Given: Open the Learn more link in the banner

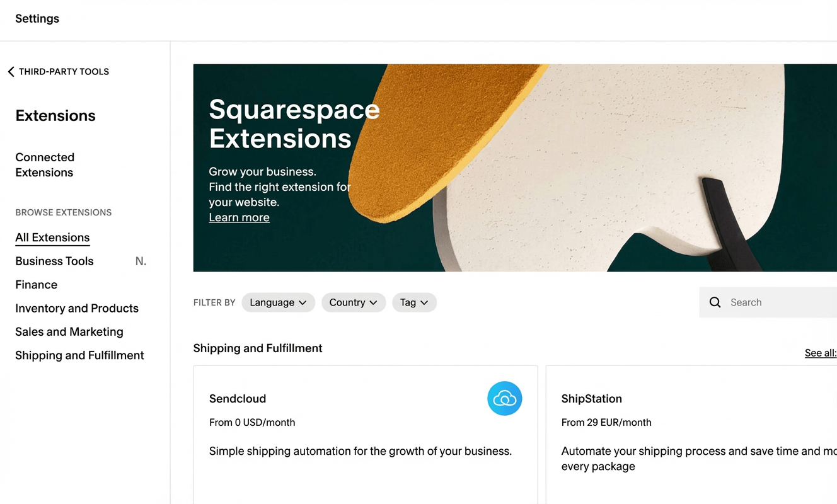Looking at the screenshot, I should (x=239, y=217).
